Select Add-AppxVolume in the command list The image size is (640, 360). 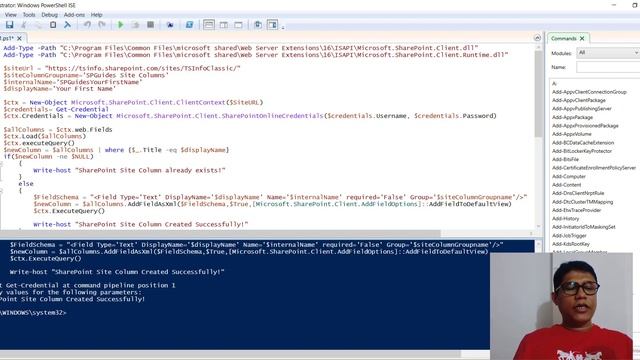[571, 134]
